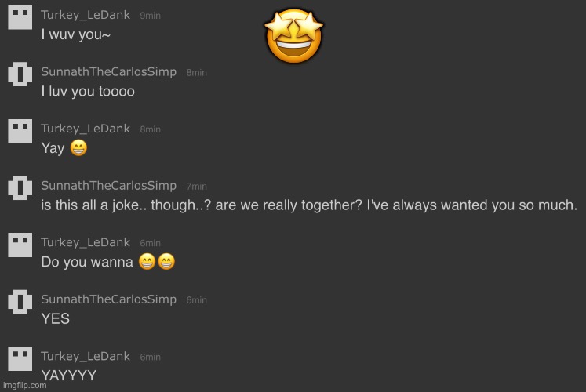This screenshot has height=392, width=586.
Task: Click the large star-eyes emoji sticker
Action: [x=294, y=38]
